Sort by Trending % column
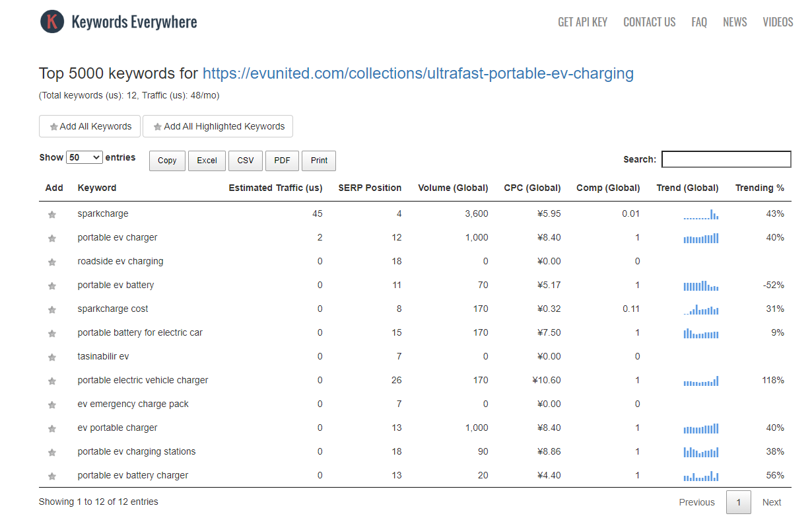Viewport: 812px width, 524px height. tap(760, 188)
